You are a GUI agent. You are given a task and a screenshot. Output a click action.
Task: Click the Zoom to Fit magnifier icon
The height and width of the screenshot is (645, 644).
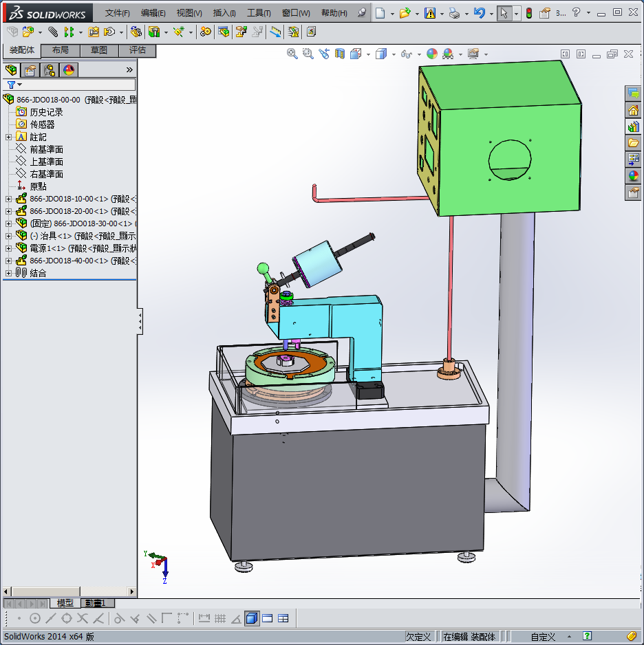tap(292, 54)
